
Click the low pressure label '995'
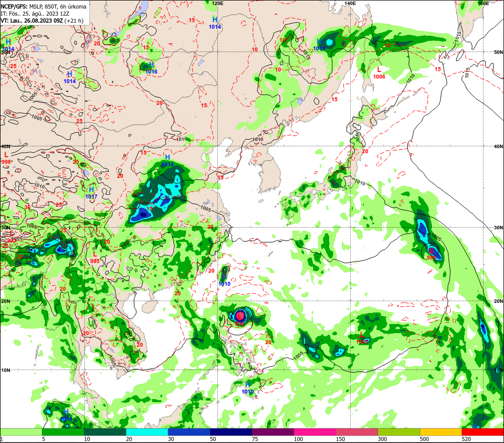pyautogui.click(x=95, y=261)
